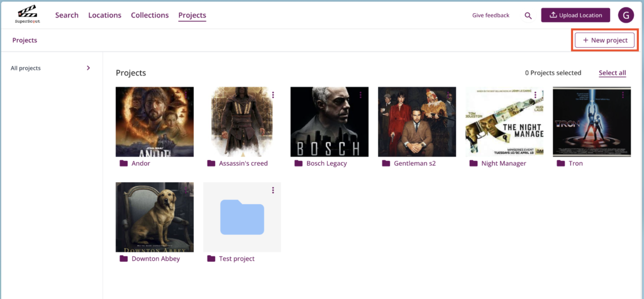This screenshot has width=644, height=299.
Task: Click the Andor project name
Action: click(x=141, y=163)
